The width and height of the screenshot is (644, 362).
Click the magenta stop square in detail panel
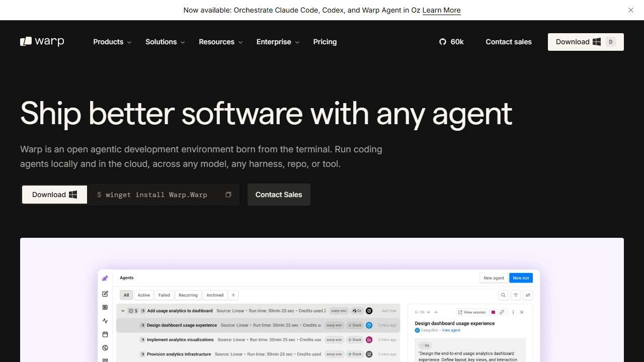[494, 312]
